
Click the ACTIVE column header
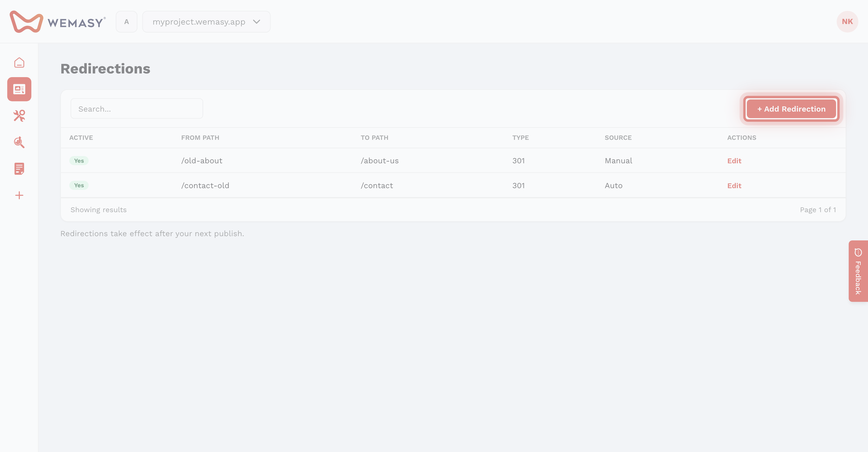click(81, 138)
